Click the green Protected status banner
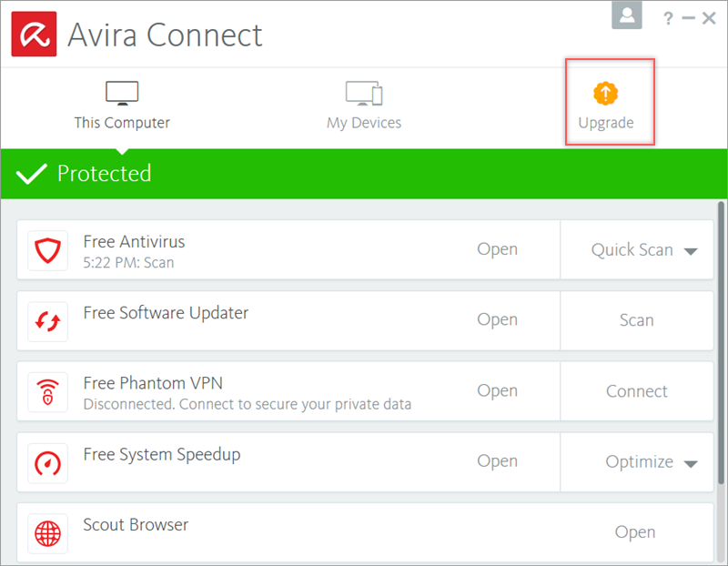728x566 pixels. (364, 174)
